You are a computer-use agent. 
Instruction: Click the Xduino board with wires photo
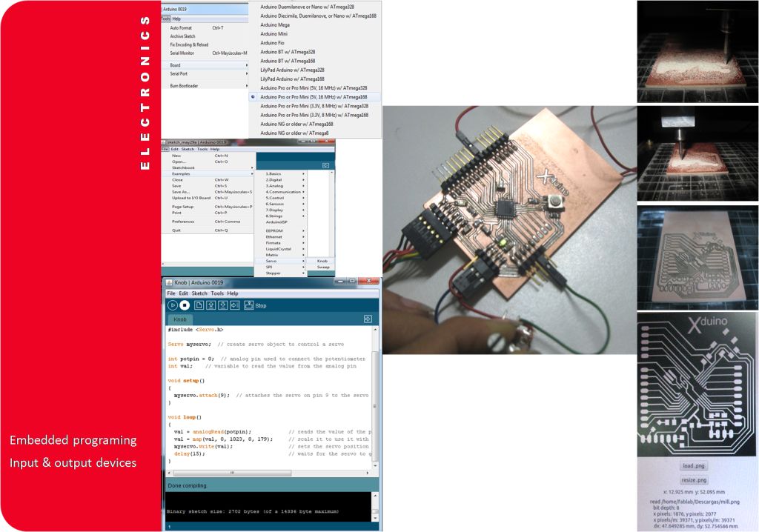pyautogui.click(x=510, y=230)
